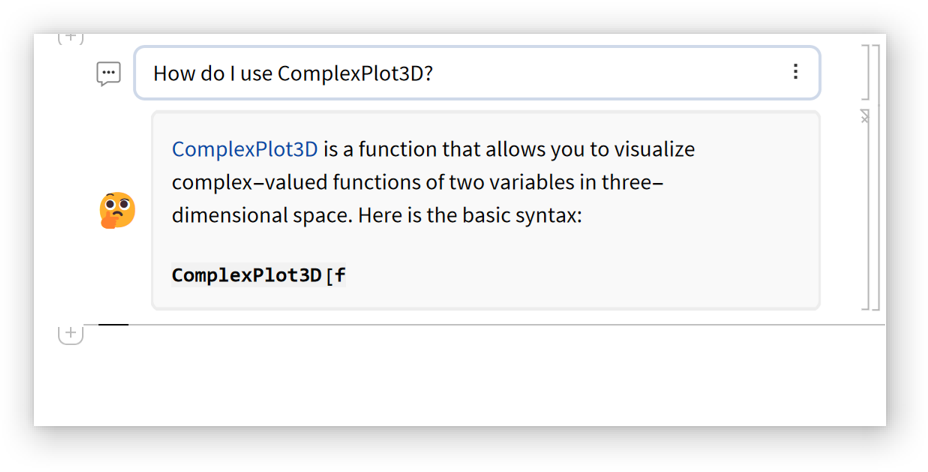This screenshot has height=472, width=928.
Task: Click the plus button below the response cell
Action: tap(70, 334)
